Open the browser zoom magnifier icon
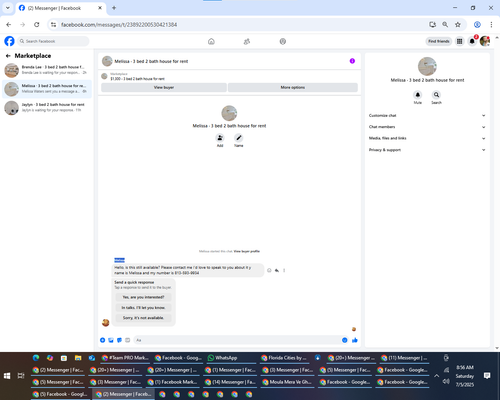Viewport: 500px width, 400px height. [x=445, y=24]
